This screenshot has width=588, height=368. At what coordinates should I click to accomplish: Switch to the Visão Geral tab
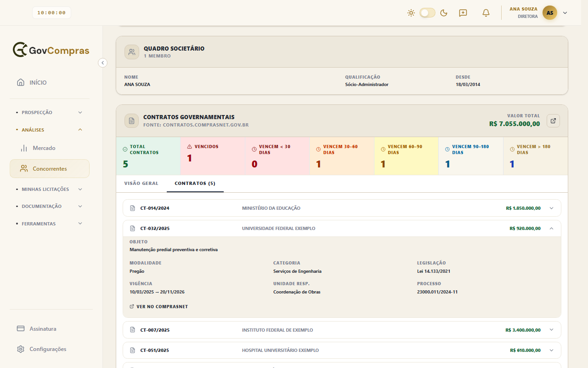141,183
